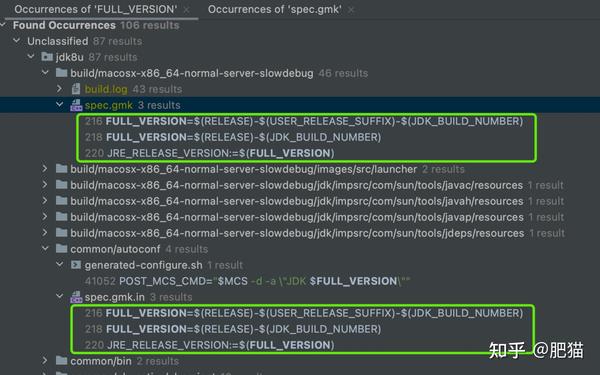The image size is (600, 375).
Task: Switch to Occurrences of 'spec.gmk' tab
Action: 274,9
